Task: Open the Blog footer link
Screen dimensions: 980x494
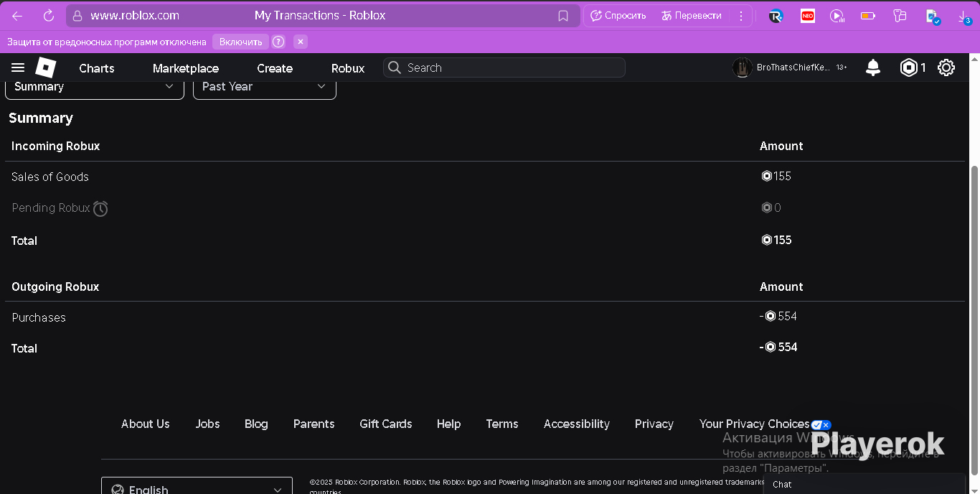Action: coord(256,424)
